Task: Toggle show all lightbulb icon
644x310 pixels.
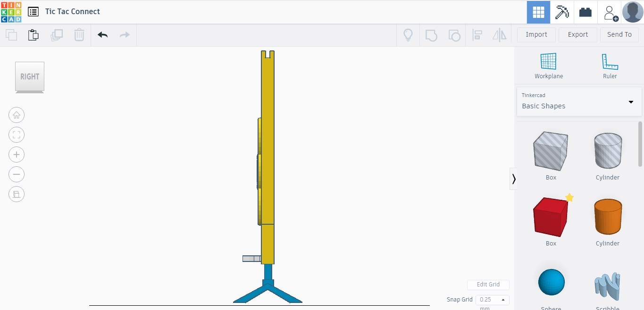Action: [x=408, y=35]
